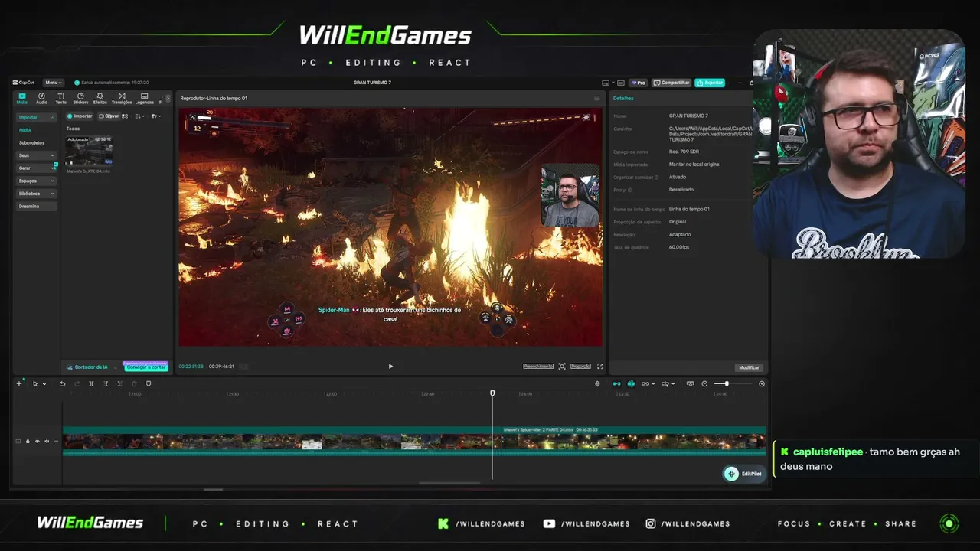Viewport: 980px width, 551px height.
Task: Lock the video track
Action: (28, 442)
